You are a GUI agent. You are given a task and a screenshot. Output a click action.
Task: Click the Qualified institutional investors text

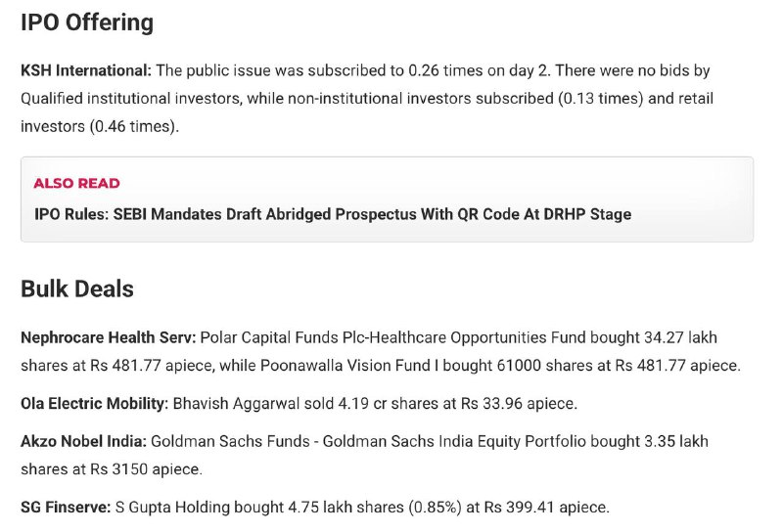pos(130,99)
